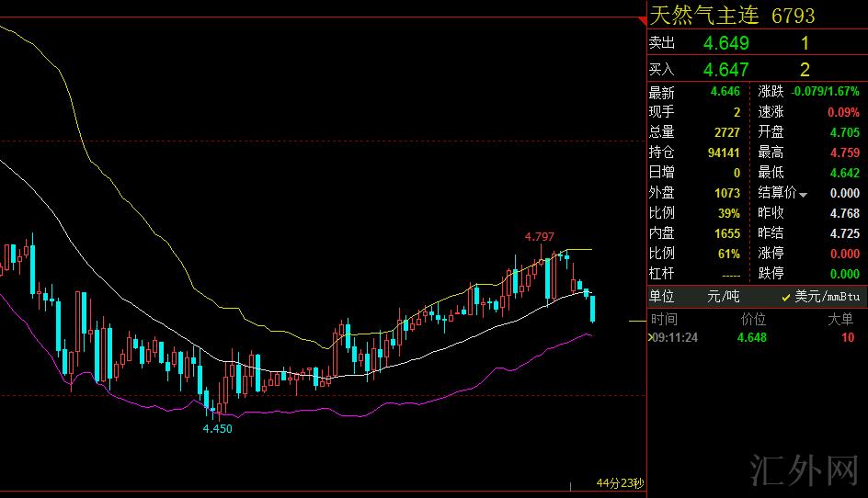The width and height of the screenshot is (868, 498).
Task: Click the 价位 column header
Action: click(753, 319)
